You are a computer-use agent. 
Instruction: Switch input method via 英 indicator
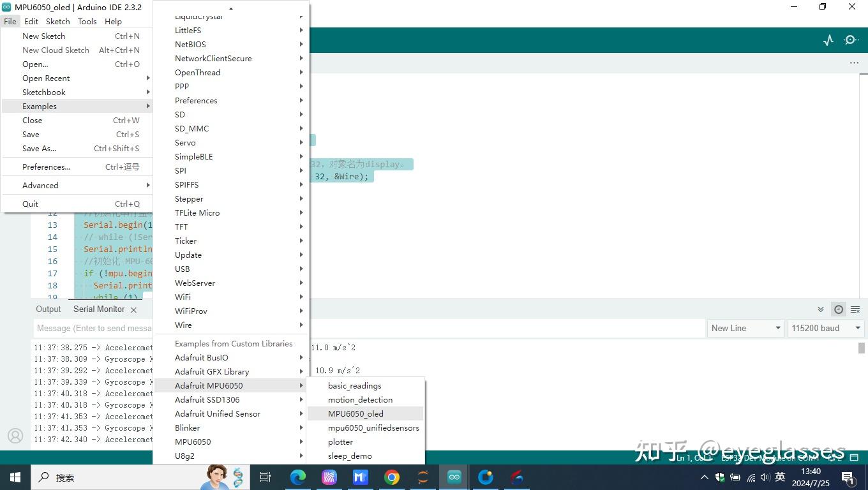click(x=780, y=477)
